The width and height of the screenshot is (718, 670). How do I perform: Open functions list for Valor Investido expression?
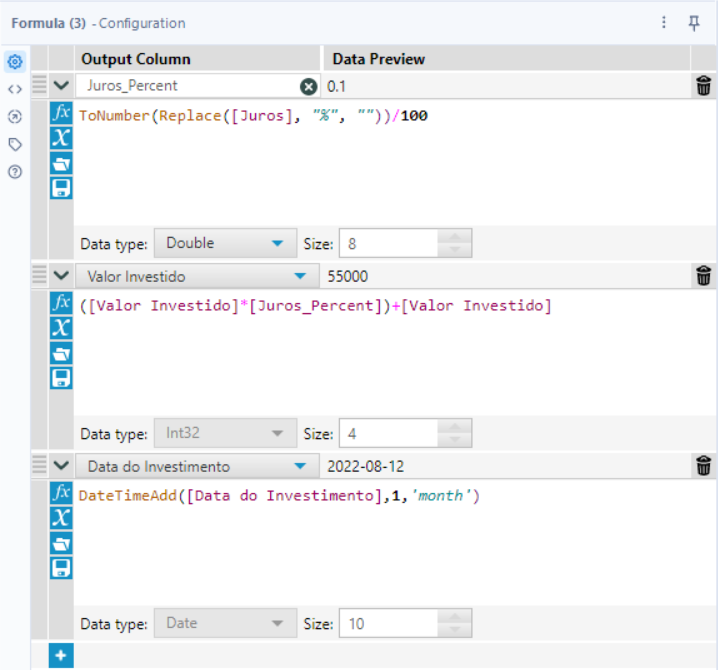click(61, 303)
